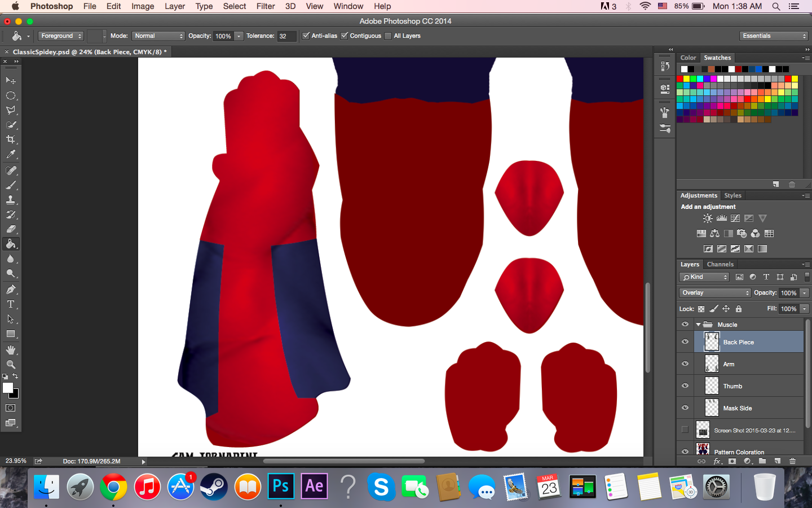Click the foreground color box
The image size is (812, 508).
[x=8, y=388]
